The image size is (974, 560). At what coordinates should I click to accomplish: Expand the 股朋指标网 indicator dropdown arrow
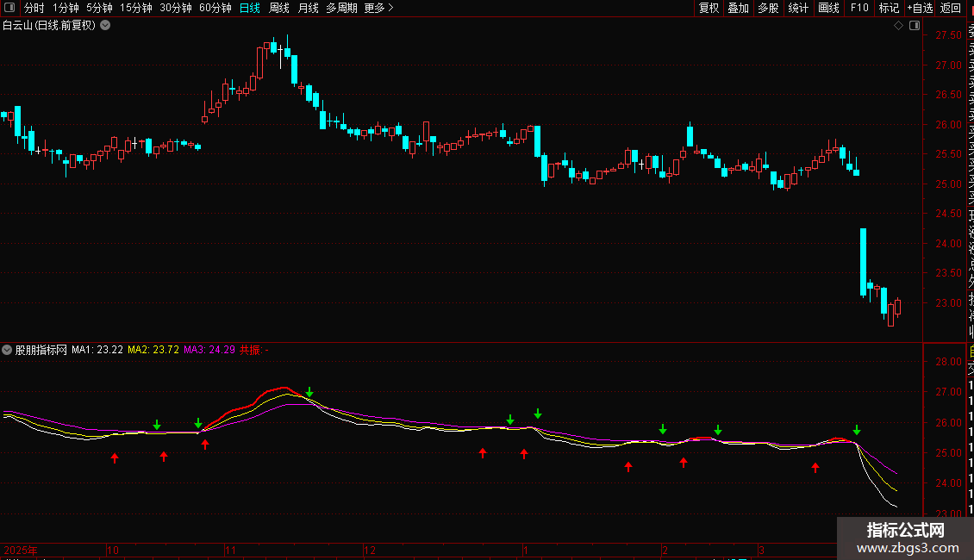tap(7, 350)
